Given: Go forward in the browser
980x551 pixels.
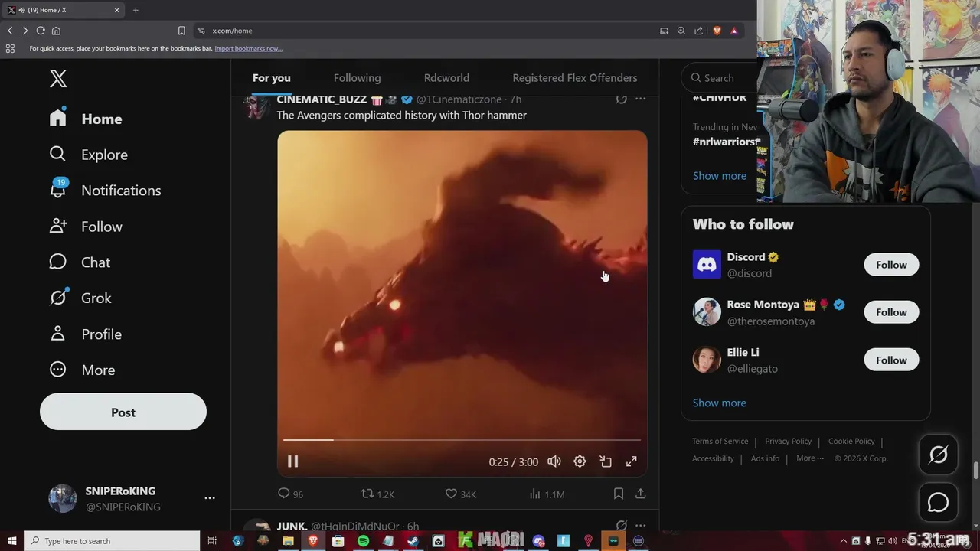Looking at the screenshot, I should 24,31.
